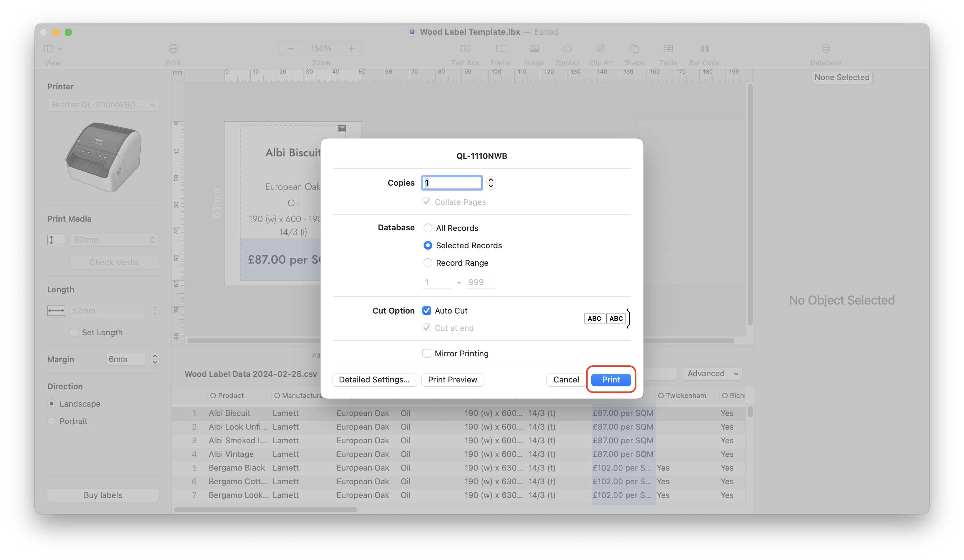
Task: Click the Bar Code toolbar icon
Action: click(704, 49)
